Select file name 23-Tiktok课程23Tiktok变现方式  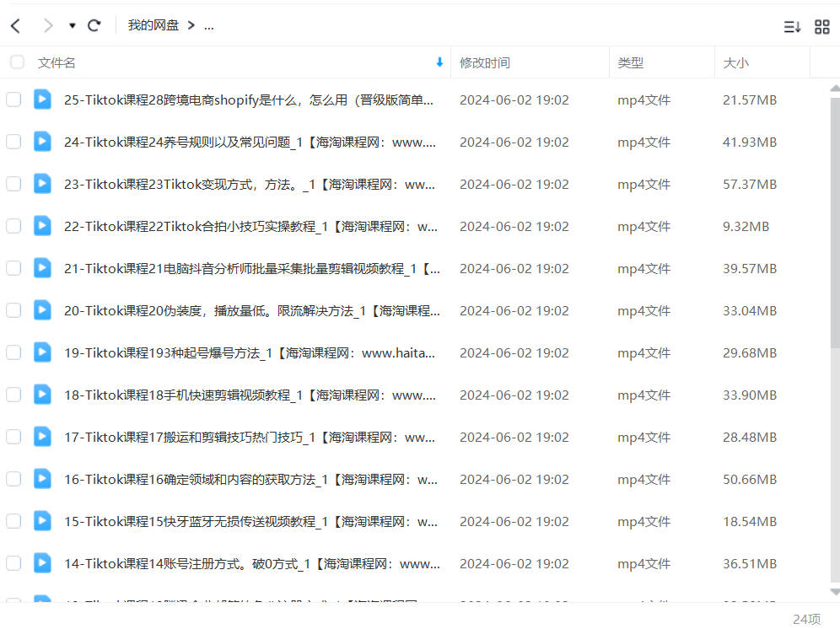coord(250,185)
